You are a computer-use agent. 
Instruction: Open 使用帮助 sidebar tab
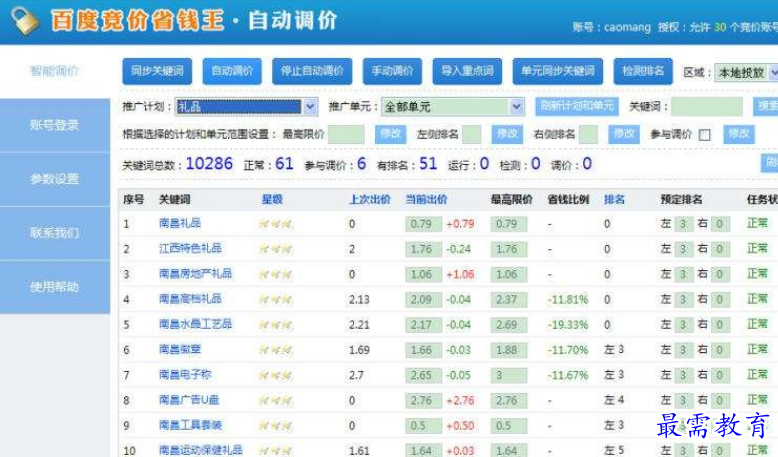click(x=55, y=287)
